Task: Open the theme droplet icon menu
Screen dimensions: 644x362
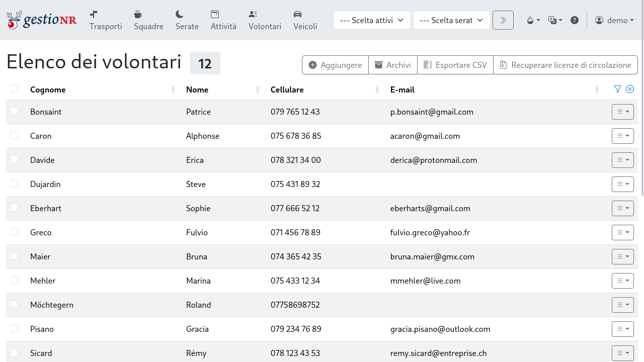Action: [533, 20]
